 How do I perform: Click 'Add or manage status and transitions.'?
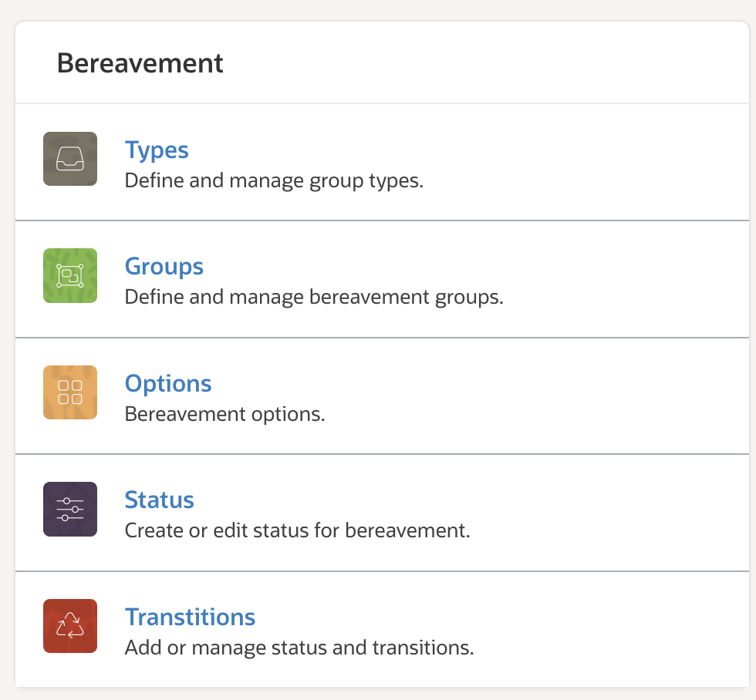[x=299, y=648]
